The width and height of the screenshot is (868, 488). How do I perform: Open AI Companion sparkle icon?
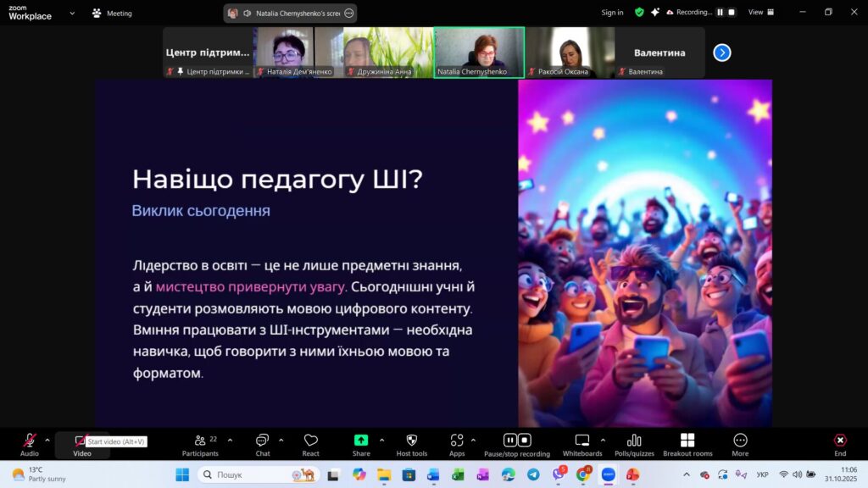coord(655,12)
